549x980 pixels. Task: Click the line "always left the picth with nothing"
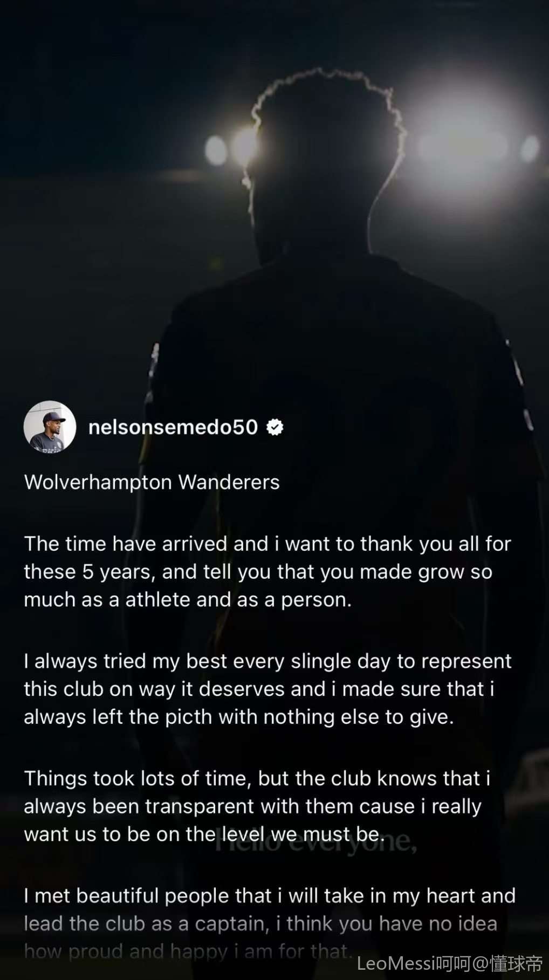(x=239, y=717)
